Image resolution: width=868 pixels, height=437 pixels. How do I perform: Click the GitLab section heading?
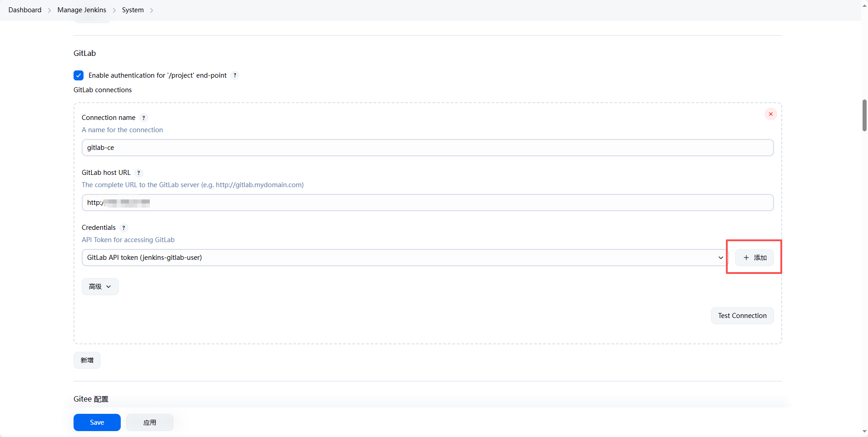pyautogui.click(x=85, y=53)
